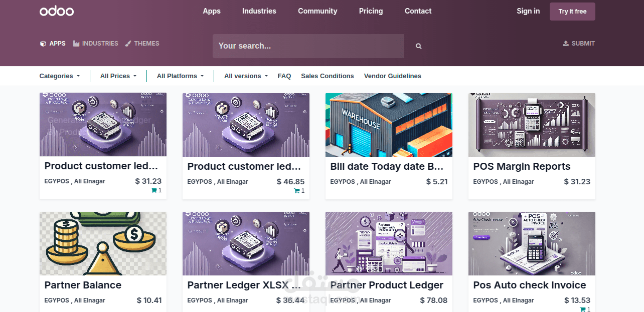This screenshot has height=312, width=644.
Task: Expand the All versions dropdown
Action: pyautogui.click(x=245, y=76)
